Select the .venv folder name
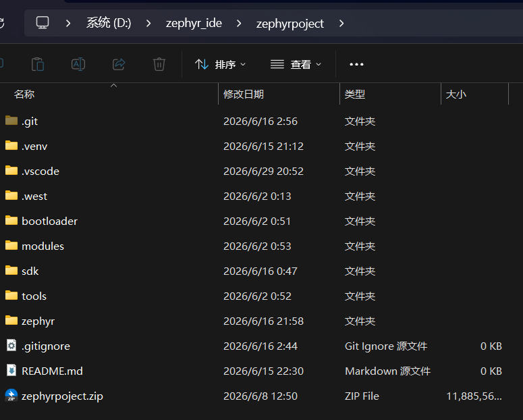Screen dimensions: 523x420 pos(34,147)
